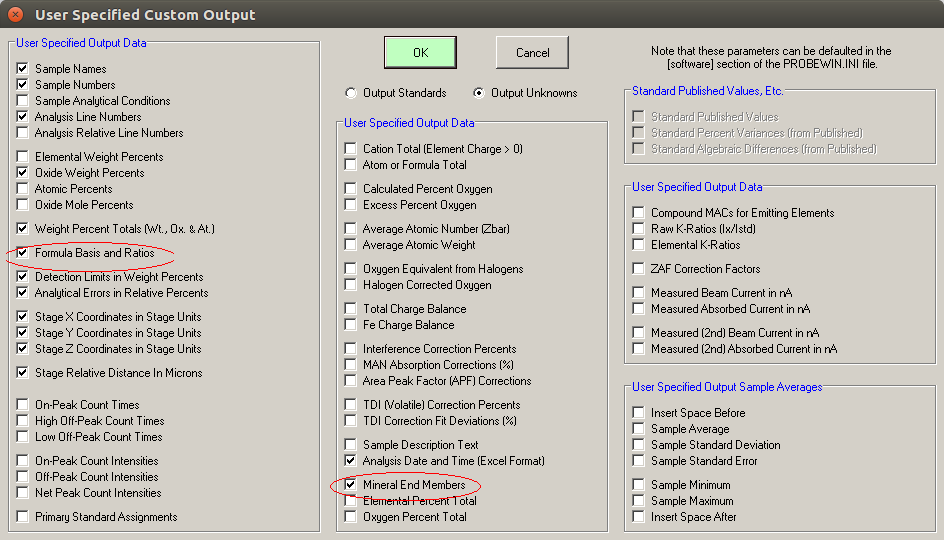Enable Cation Total (Element Charge > 0)

(x=351, y=149)
